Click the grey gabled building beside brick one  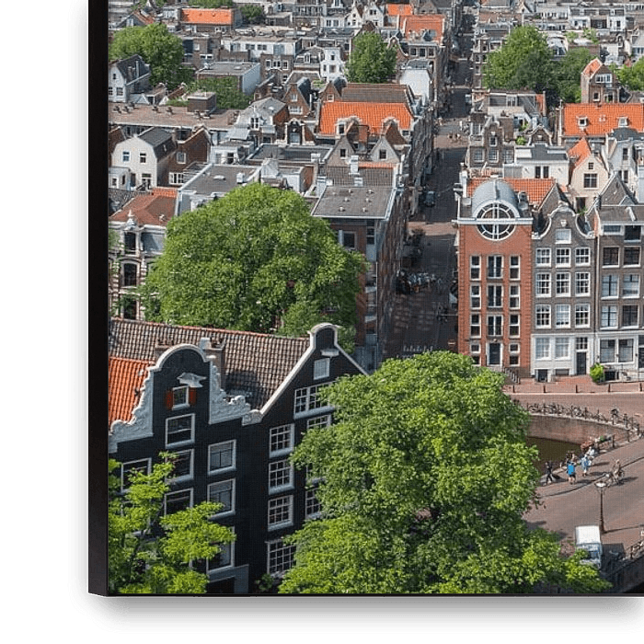(562, 285)
